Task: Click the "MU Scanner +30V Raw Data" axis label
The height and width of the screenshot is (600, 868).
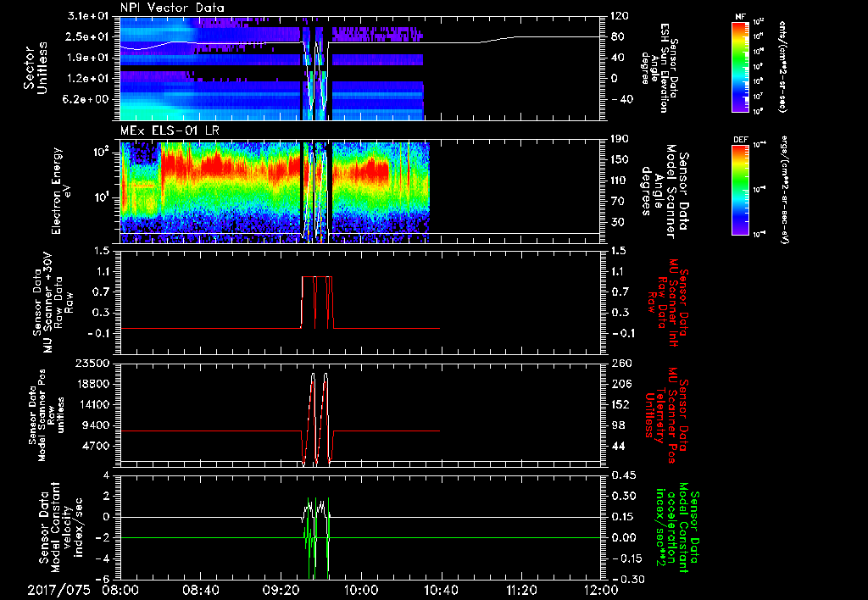Action: pos(53,303)
